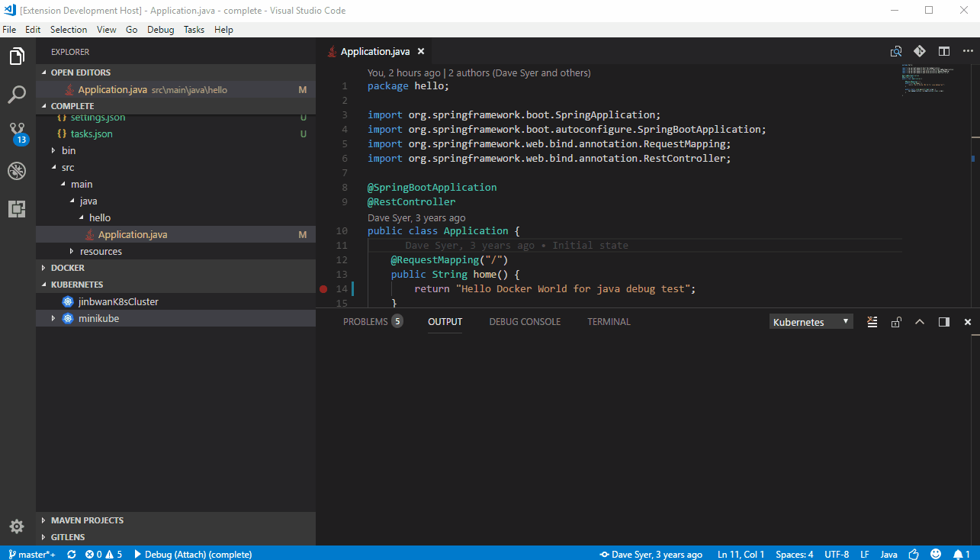Open notifications bell in status bar
The image size is (980, 560).
(962, 554)
